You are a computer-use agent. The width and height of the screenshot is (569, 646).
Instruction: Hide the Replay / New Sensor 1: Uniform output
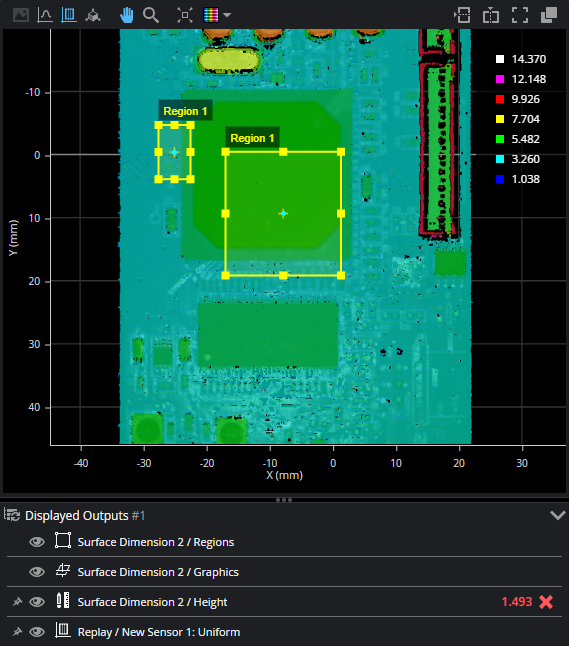point(37,632)
